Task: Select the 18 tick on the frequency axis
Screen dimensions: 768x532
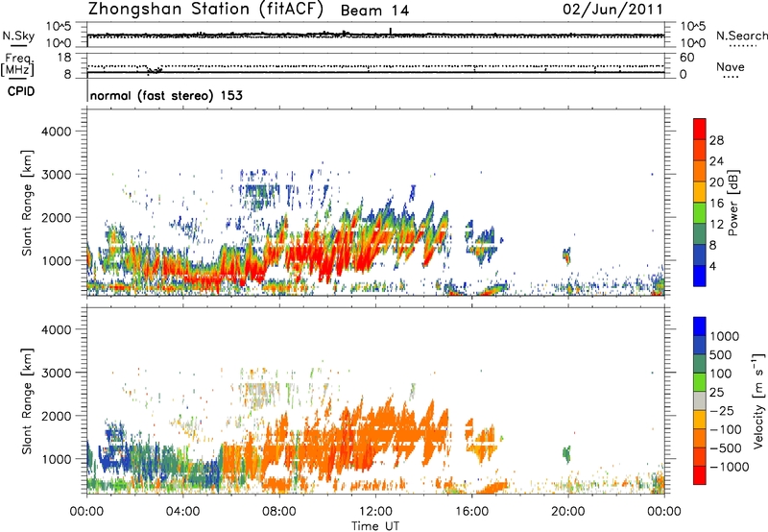Action: click(x=63, y=58)
